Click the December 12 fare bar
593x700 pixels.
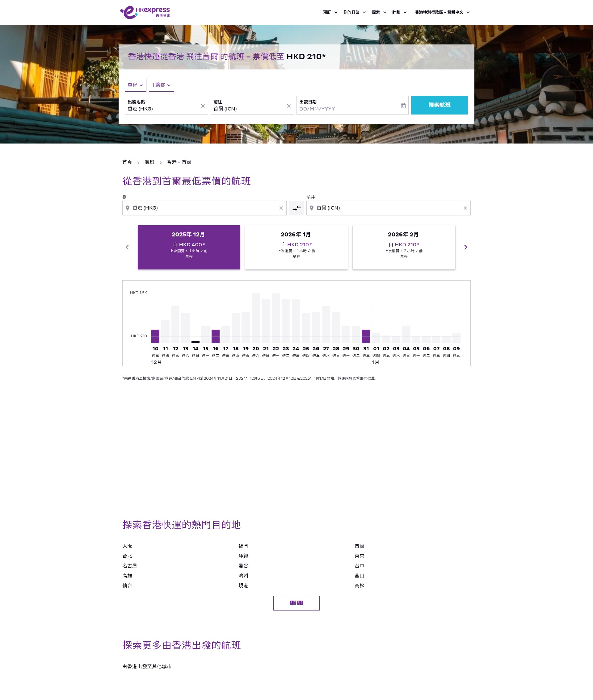pos(175,324)
